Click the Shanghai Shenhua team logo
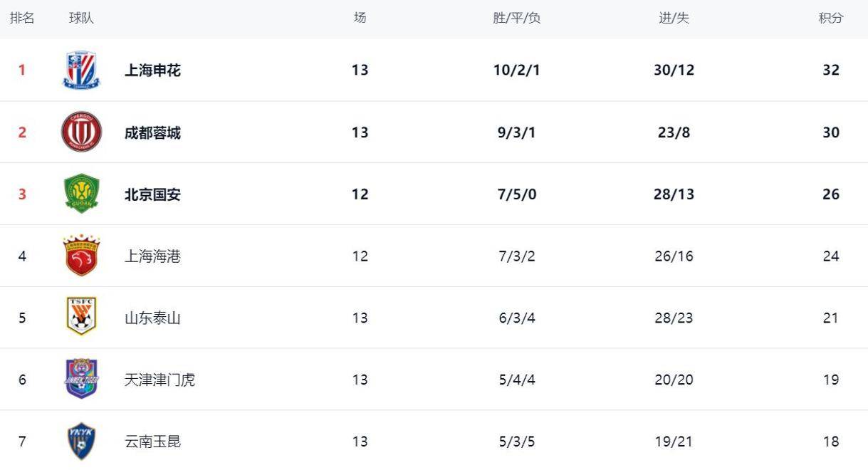 click(81, 70)
